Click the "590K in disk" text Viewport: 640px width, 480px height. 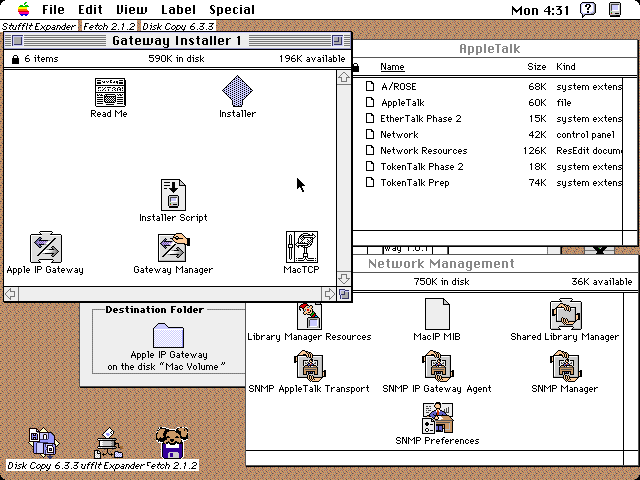[x=176, y=59]
